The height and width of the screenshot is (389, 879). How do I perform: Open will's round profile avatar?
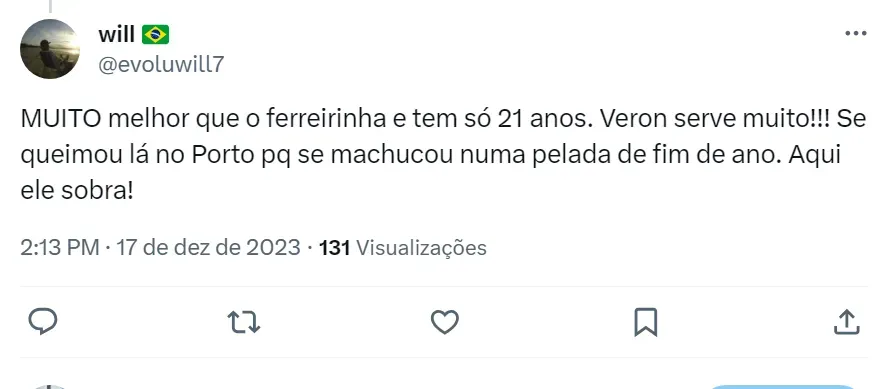point(50,49)
